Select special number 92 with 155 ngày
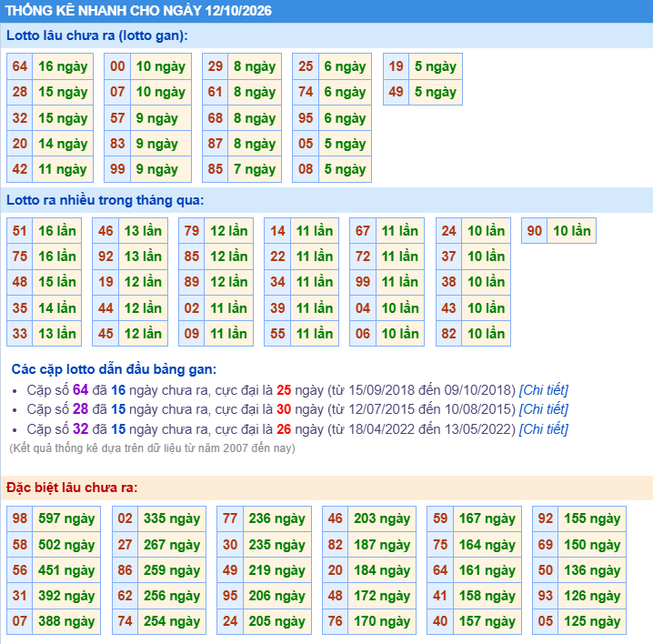The height and width of the screenshot is (644, 653). [x=546, y=518]
